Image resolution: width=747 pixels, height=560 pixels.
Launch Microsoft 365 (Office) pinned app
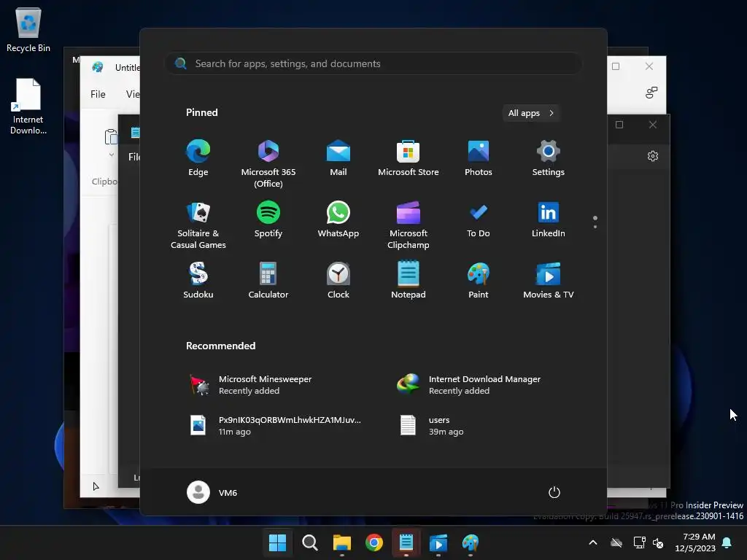268,164
